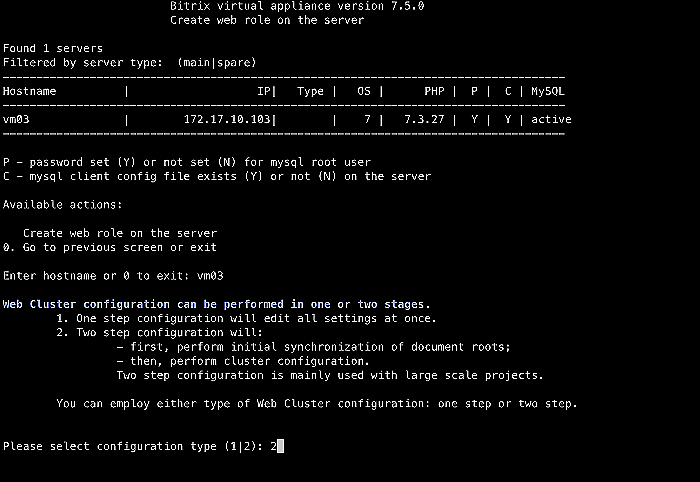Click '1. One step configuration' option line
The image size is (700, 482).
click(x=246, y=318)
